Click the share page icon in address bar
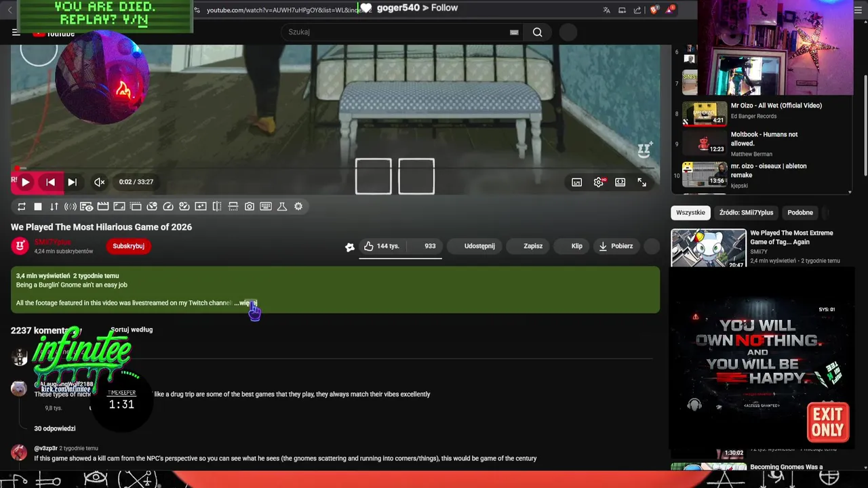This screenshot has width=868, height=488. click(x=637, y=9)
